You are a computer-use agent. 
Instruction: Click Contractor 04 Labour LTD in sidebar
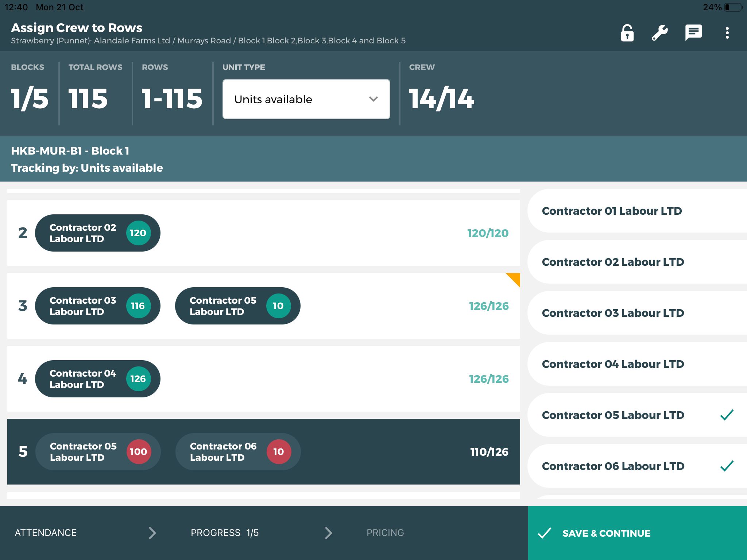click(x=612, y=364)
